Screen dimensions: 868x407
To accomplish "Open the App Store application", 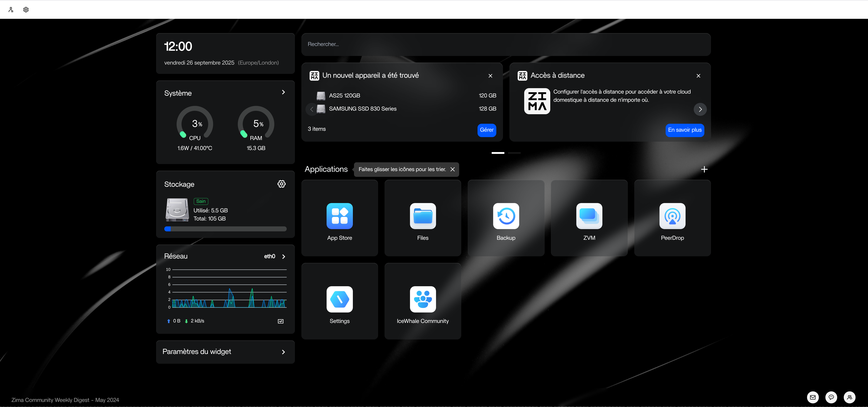I will [x=339, y=216].
